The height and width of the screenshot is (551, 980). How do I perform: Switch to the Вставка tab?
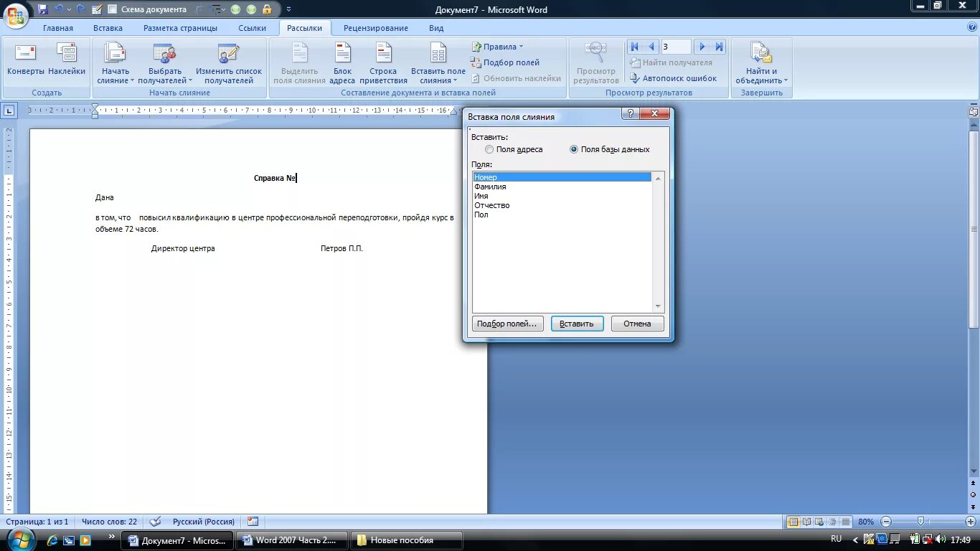(x=108, y=28)
